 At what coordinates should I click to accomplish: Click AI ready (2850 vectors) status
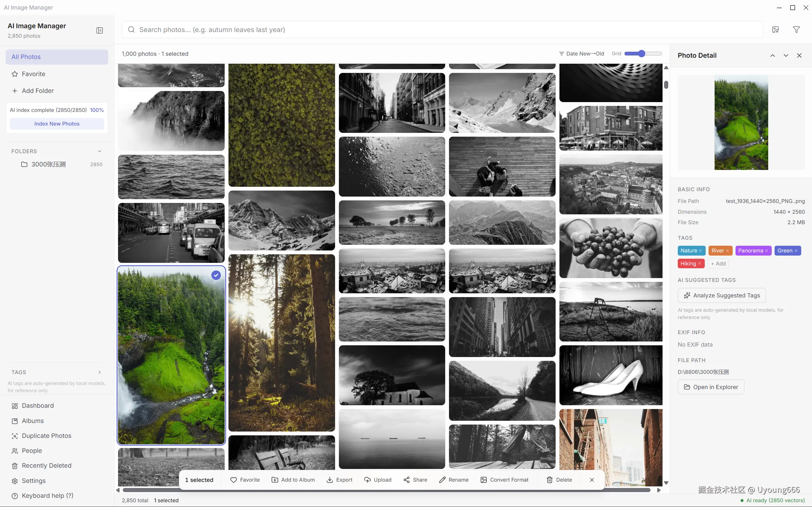coord(772,500)
